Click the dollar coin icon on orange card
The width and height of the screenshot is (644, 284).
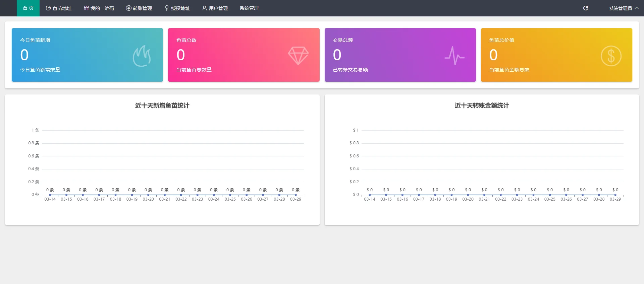611,56
